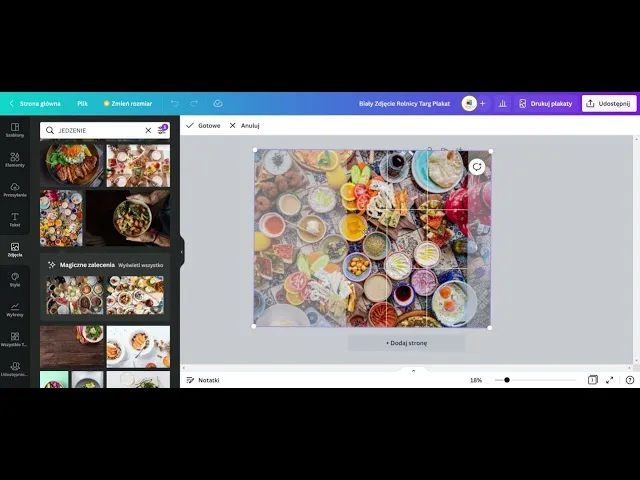
Task: Click the bottom-right crop handle
Action: point(490,327)
